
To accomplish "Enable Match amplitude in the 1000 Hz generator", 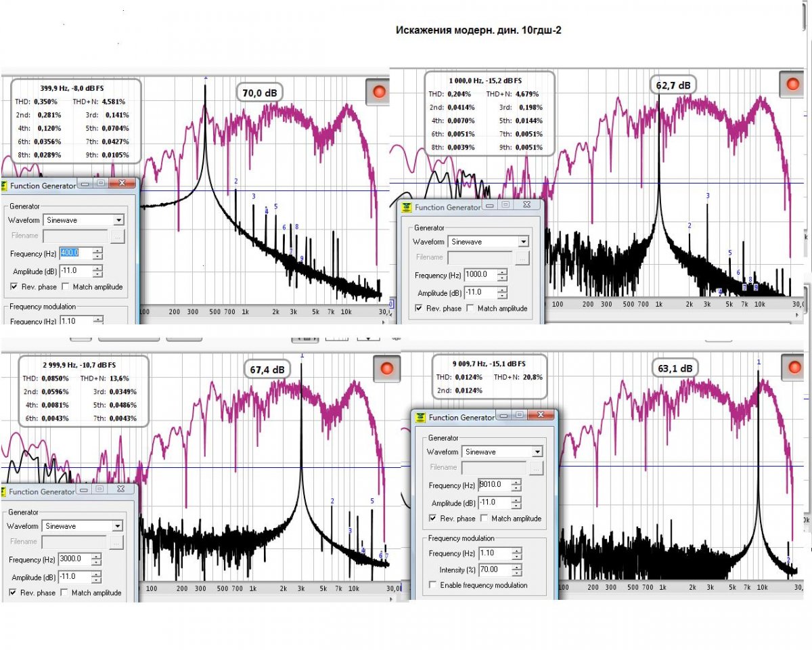I will (470, 309).
